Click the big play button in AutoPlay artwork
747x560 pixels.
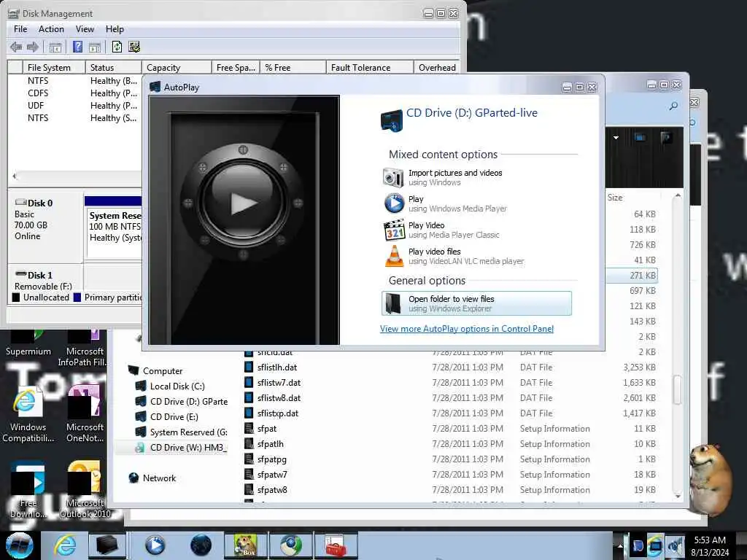pos(244,203)
